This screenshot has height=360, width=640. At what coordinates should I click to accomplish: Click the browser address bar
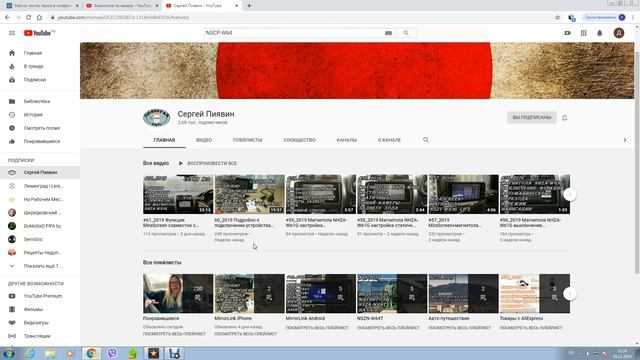coord(302,18)
